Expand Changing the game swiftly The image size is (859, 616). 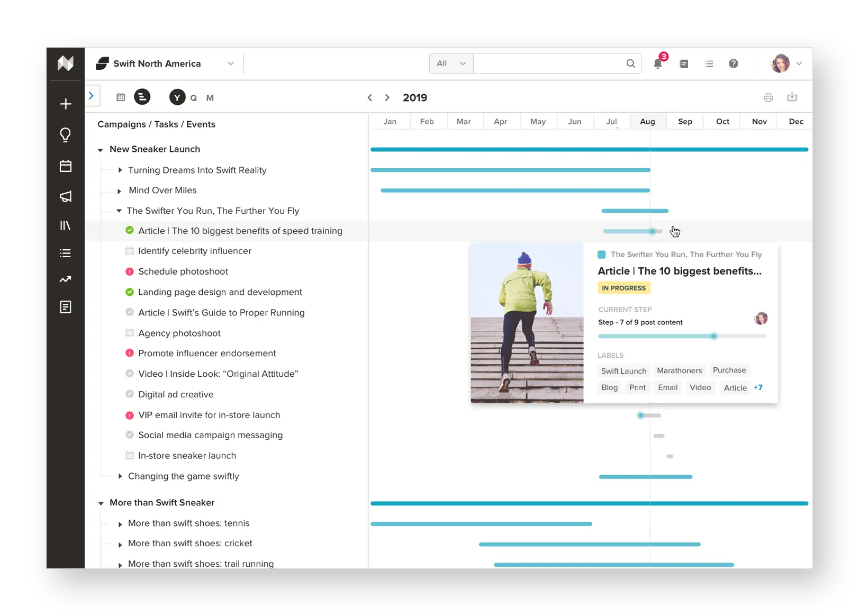click(x=120, y=476)
